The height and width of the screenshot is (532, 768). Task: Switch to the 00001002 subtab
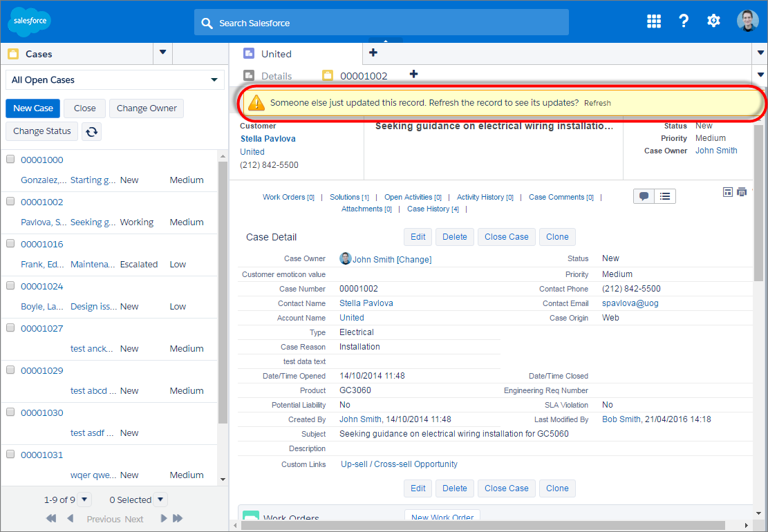click(355, 76)
